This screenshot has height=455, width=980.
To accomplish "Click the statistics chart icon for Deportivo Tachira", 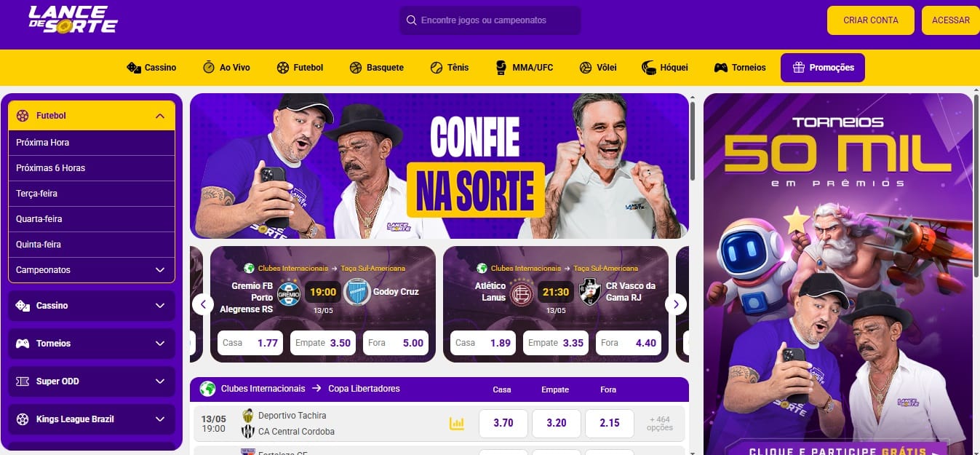I will click(457, 423).
